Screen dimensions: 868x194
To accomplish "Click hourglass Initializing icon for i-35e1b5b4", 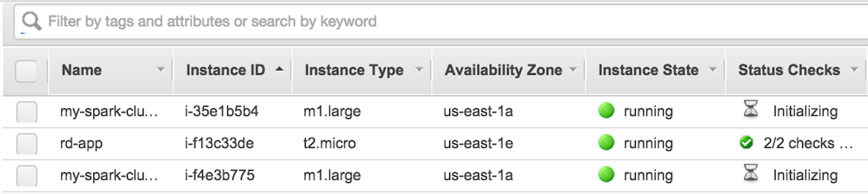I will (x=750, y=109).
